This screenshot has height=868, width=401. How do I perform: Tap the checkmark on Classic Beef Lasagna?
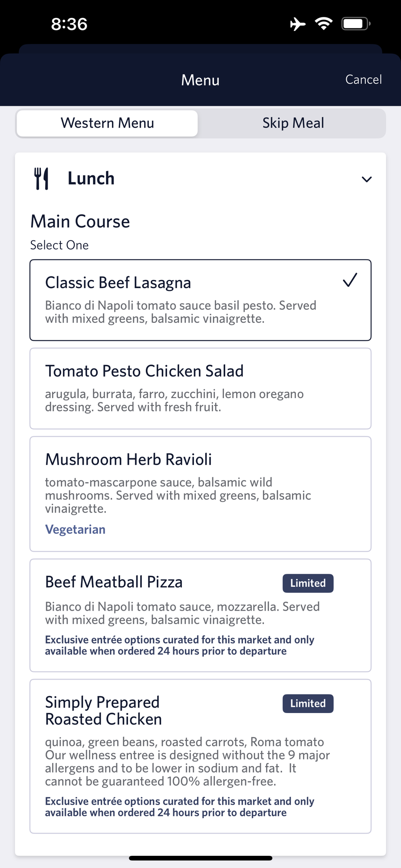[350, 280]
